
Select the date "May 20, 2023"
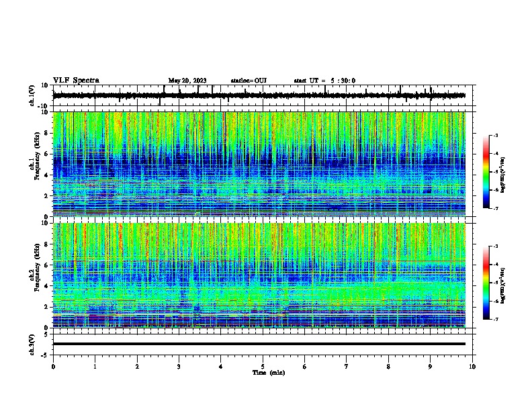187,81
